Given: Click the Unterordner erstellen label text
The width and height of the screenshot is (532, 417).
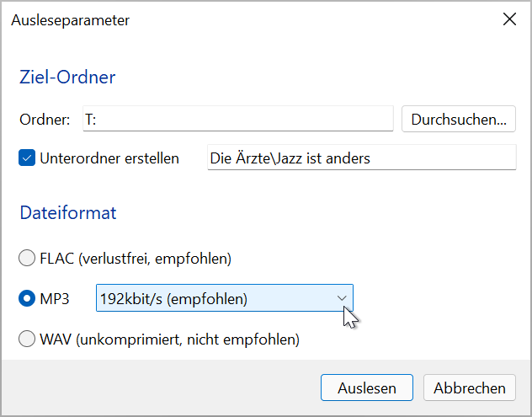Looking at the screenshot, I should (x=109, y=158).
